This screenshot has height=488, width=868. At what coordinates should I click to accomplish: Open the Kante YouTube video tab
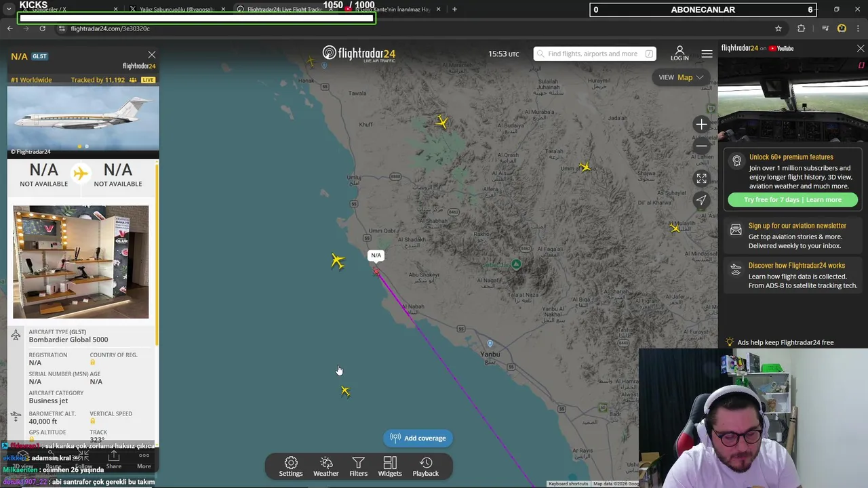point(392,9)
